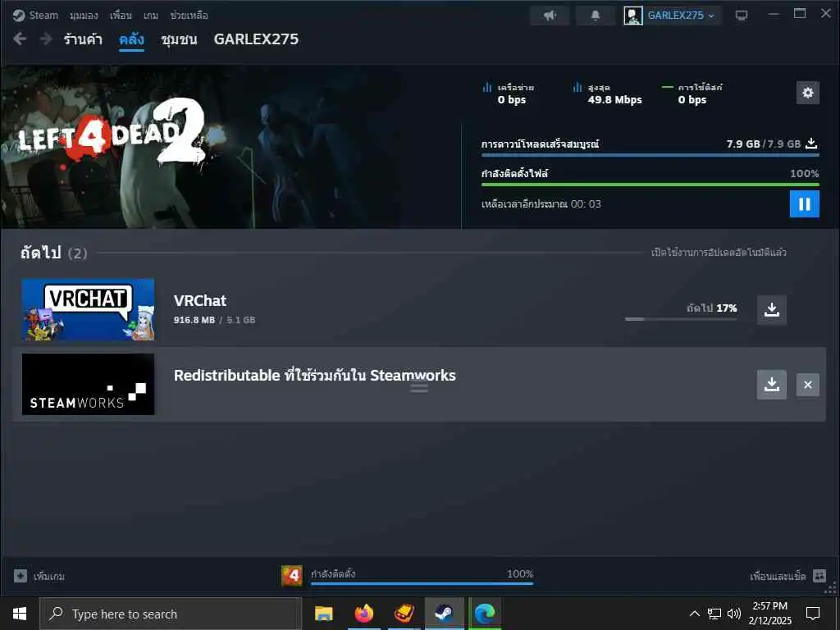Download Steamworks Redistributable now
Screen dimensions: 840x630
coord(771,384)
